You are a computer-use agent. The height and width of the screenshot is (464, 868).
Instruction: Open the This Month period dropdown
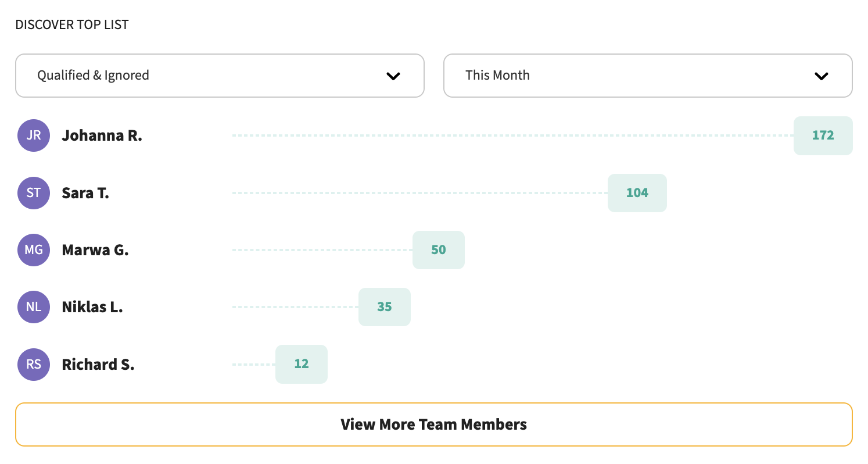click(x=648, y=76)
